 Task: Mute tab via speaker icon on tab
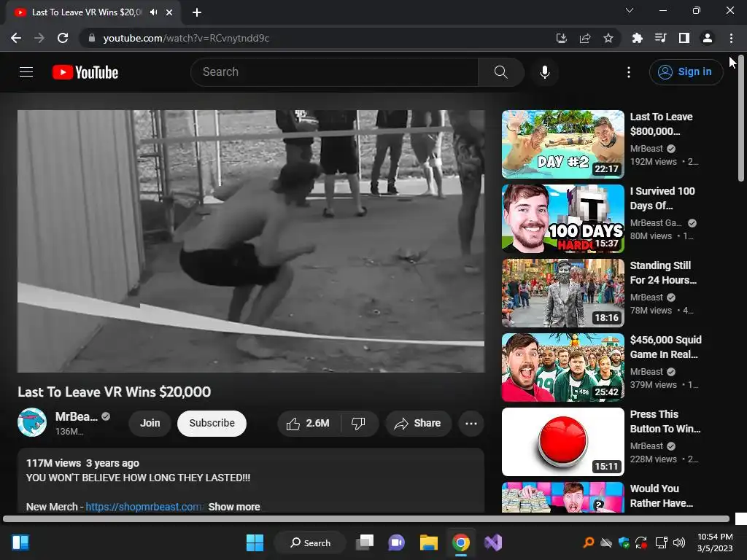coord(153,12)
